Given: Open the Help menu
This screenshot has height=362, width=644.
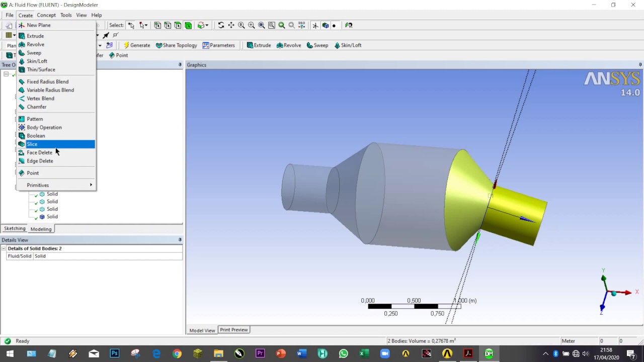Looking at the screenshot, I should tap(97, 15).
